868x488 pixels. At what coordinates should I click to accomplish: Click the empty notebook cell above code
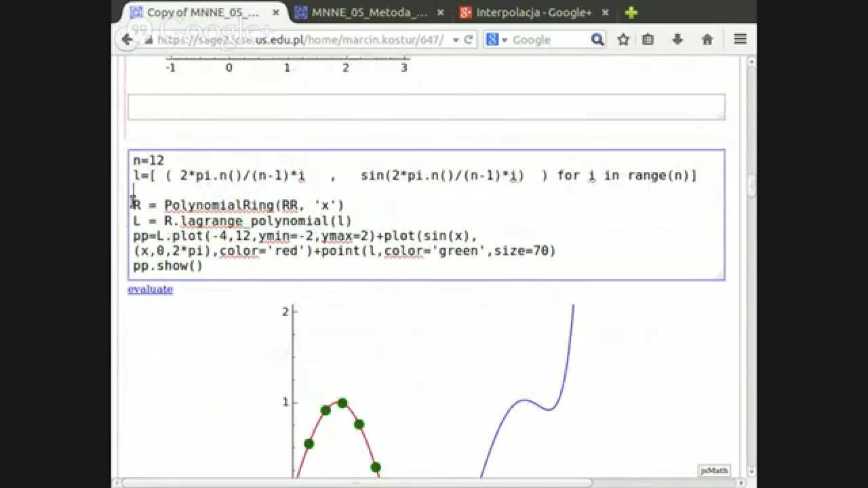(426, 107)
